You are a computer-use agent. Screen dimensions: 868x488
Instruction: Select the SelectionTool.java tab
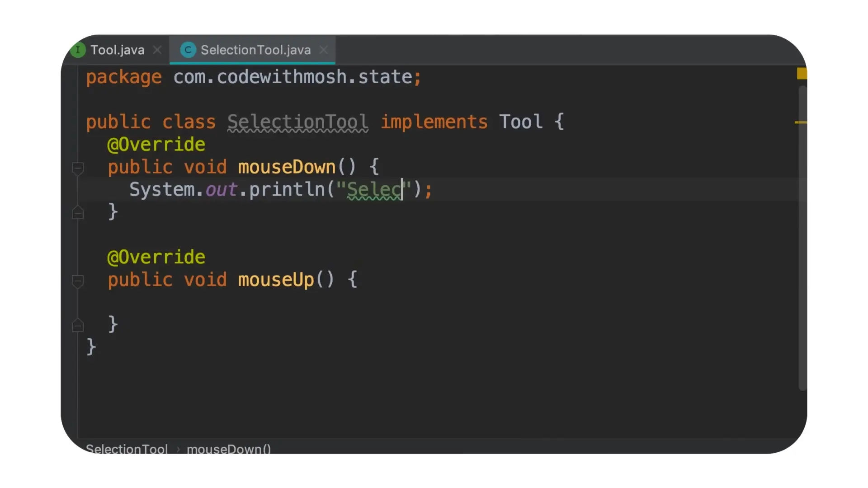point(255,50)
